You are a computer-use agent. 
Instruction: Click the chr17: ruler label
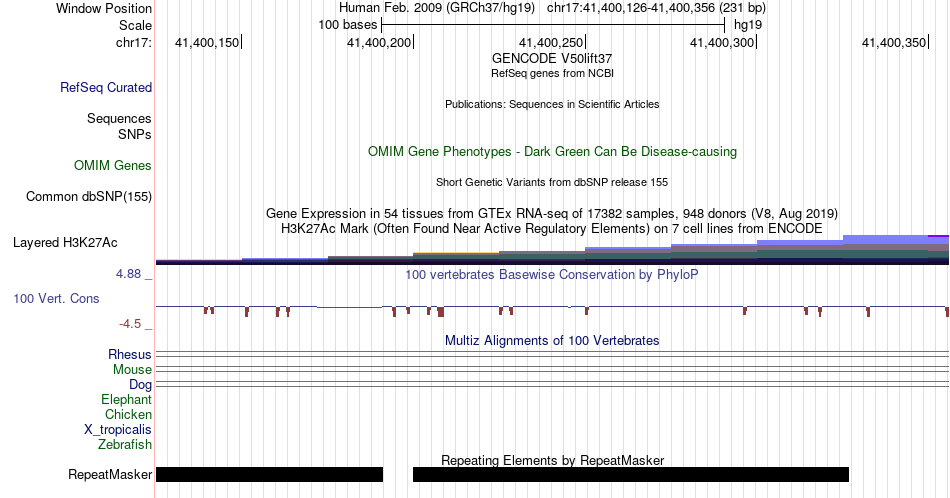(x=134, y=42)
